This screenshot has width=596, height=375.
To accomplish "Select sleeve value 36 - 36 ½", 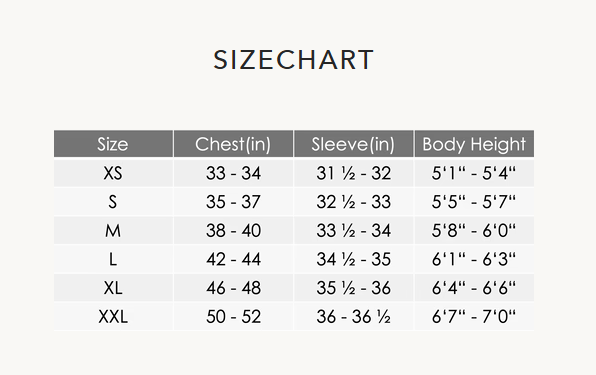I will tap(353, 316).
